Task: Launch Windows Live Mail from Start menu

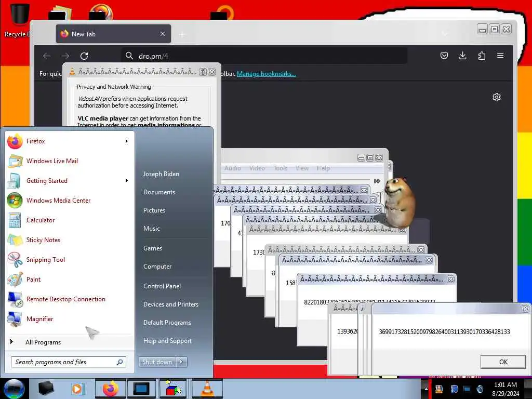Action: [x=69, y=161]
